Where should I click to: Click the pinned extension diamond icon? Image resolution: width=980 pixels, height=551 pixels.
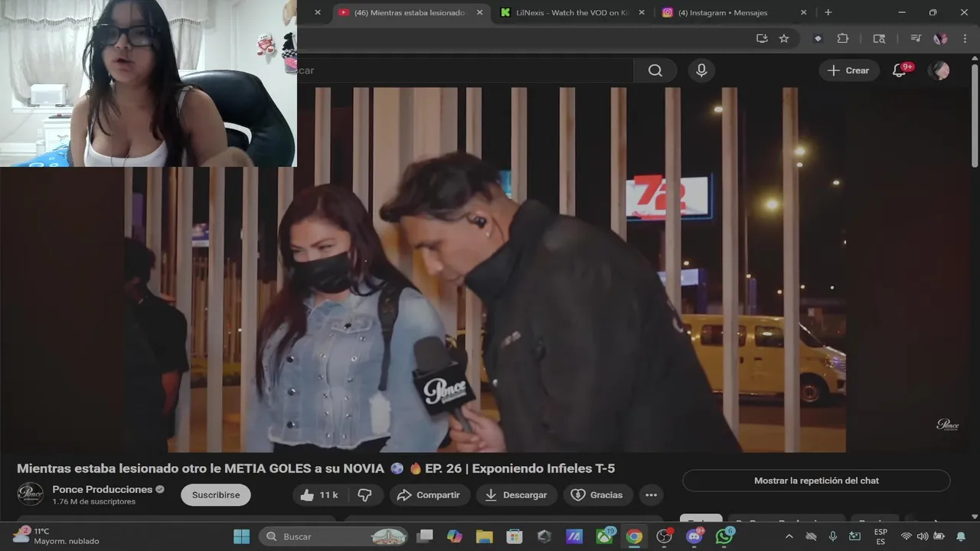tap(818, 38)
